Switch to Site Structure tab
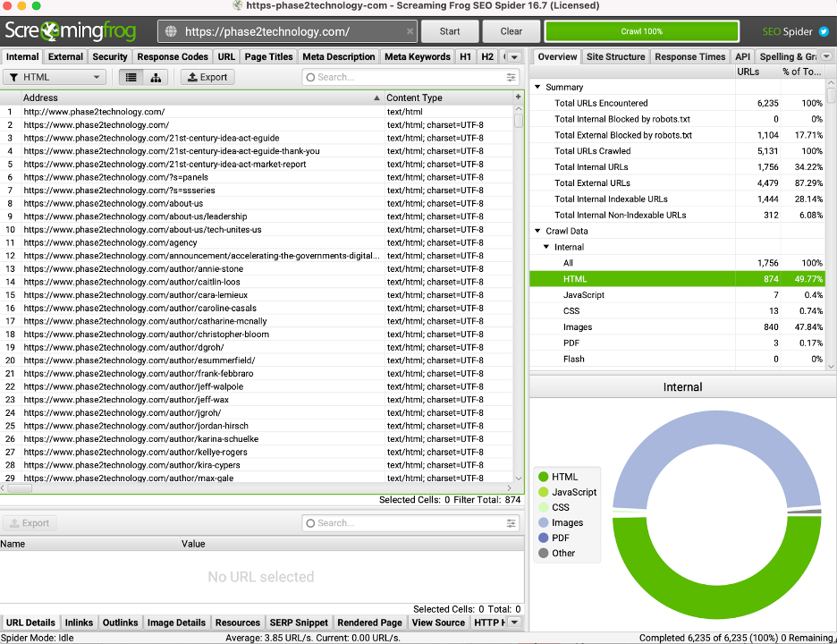 coord(615,56)
